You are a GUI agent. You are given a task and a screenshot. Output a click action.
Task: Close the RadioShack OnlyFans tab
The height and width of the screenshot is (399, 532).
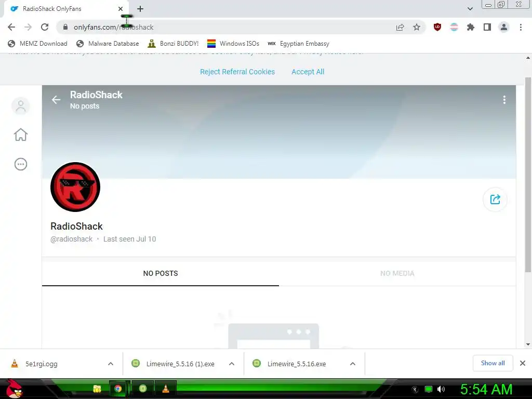(121, 9)
